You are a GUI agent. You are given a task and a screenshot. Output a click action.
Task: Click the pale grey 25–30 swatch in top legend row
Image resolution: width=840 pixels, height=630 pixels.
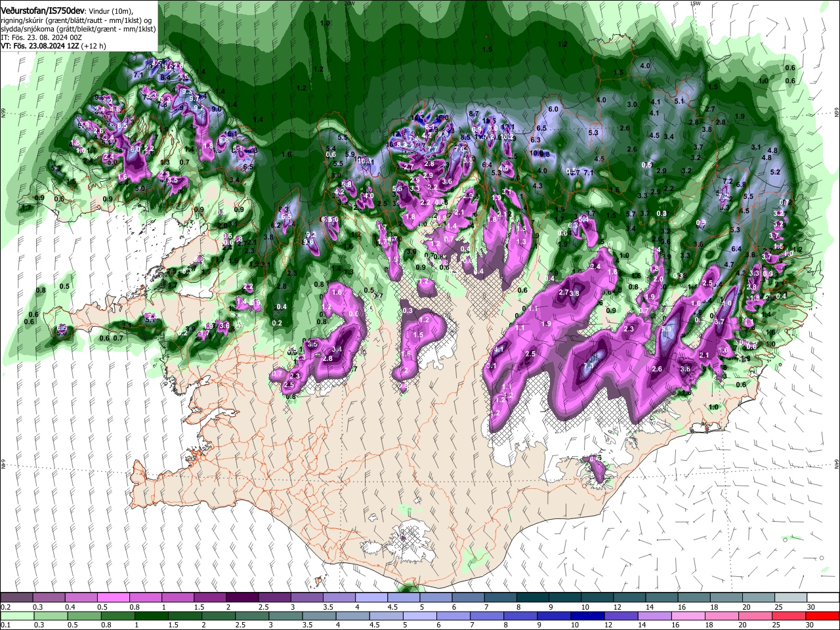click(x=791, y=598)
